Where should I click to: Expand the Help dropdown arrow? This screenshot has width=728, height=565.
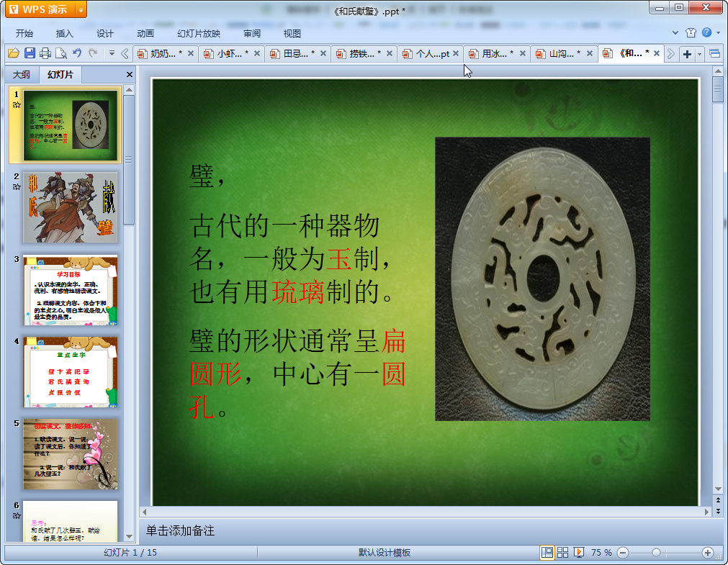pos(718,32)
